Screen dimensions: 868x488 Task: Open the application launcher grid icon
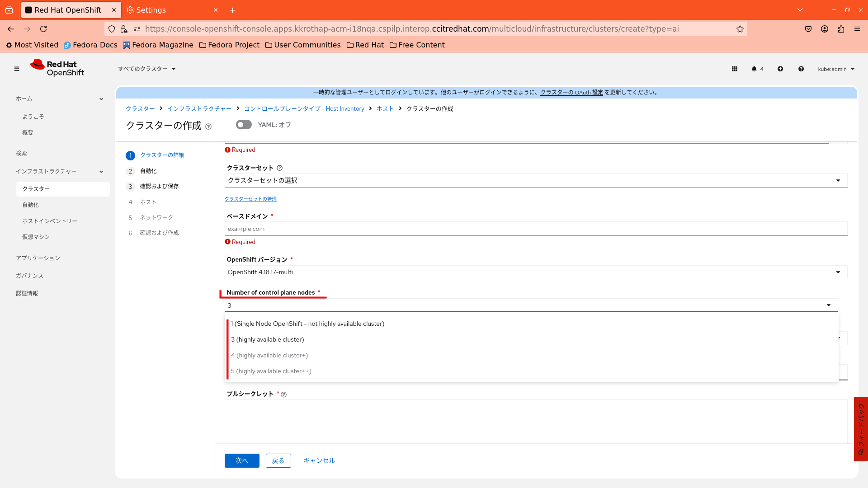pos(735,69)
